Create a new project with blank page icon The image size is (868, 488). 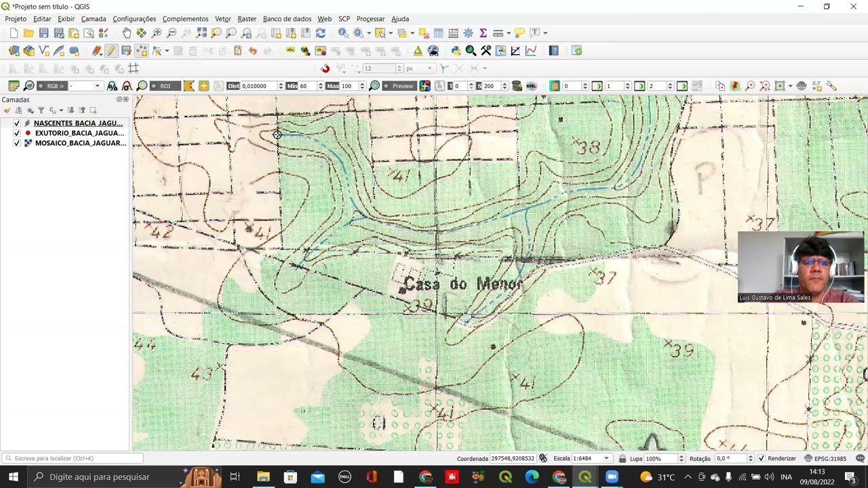14,33
